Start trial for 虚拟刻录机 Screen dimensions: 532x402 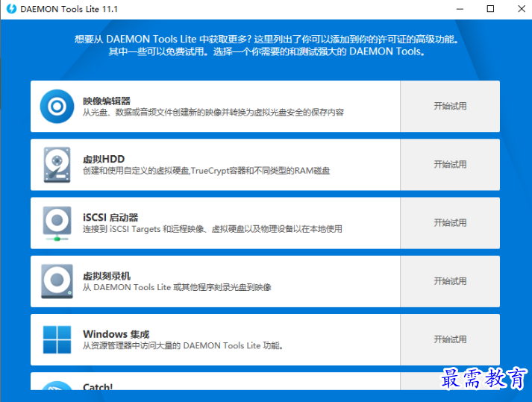point(450,281)
